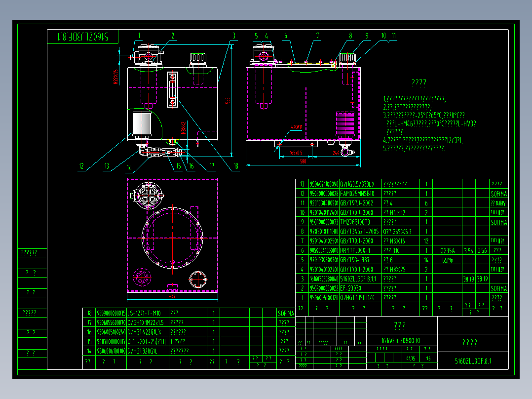Click the EF-23030 table cell
This screenshot has width=532, height=399.
pyautogui.click(x=350, y=288)
